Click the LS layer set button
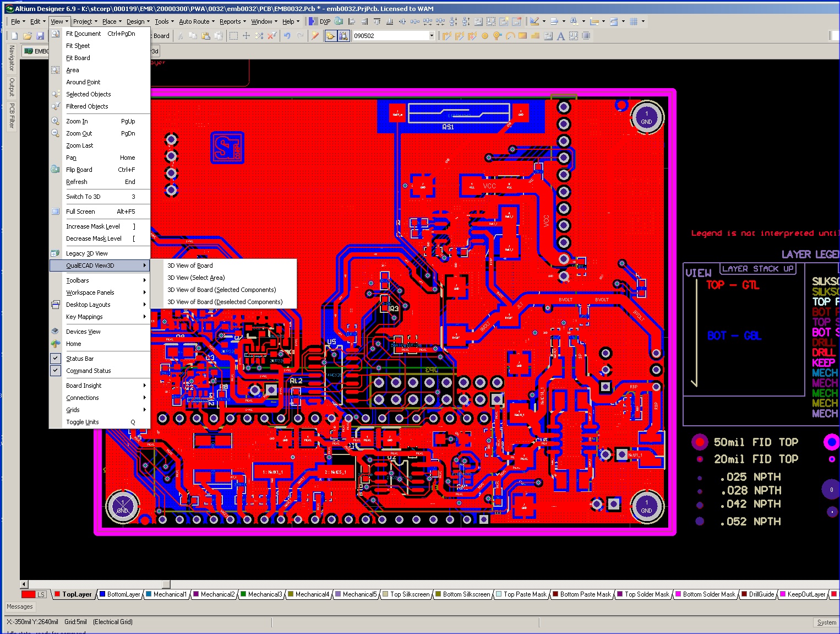Viewport: 840px width, 634px height. [41, 594]
